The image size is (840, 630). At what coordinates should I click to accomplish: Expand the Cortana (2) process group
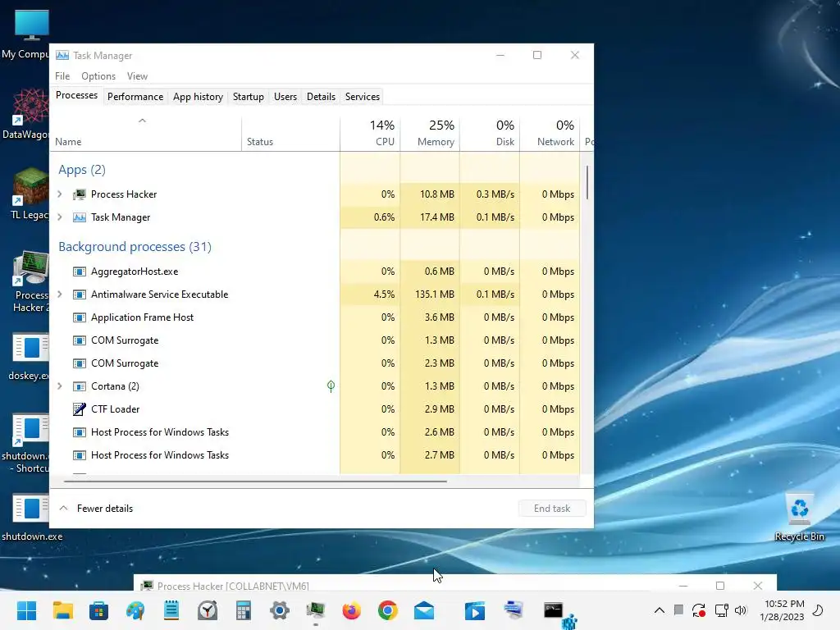point(60,386)
